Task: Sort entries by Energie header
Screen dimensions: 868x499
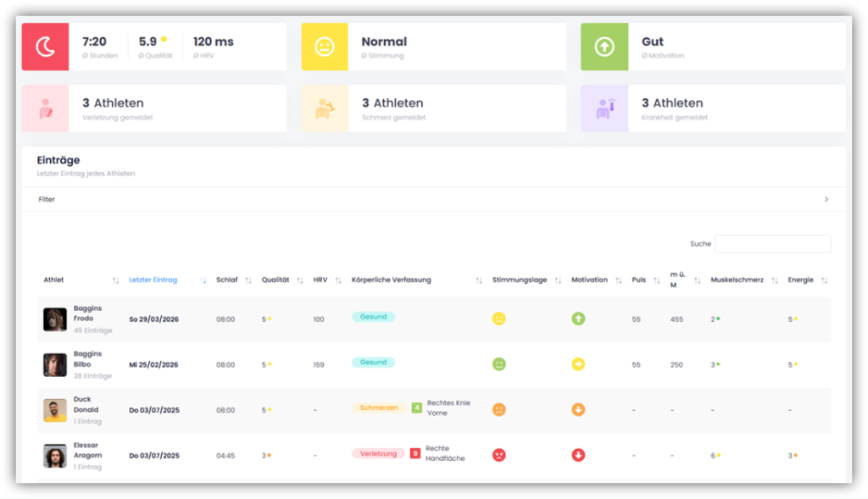Action: 800,280
